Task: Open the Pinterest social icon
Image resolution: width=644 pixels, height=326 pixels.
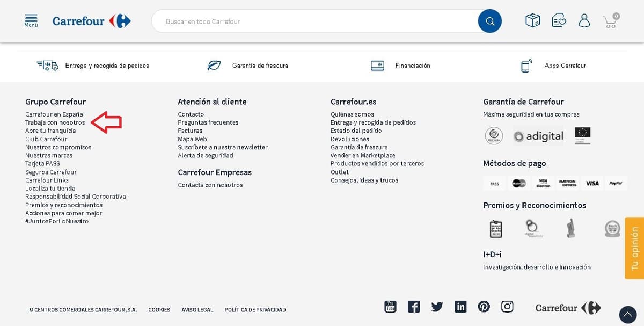Action: click(x=484, y=307)
